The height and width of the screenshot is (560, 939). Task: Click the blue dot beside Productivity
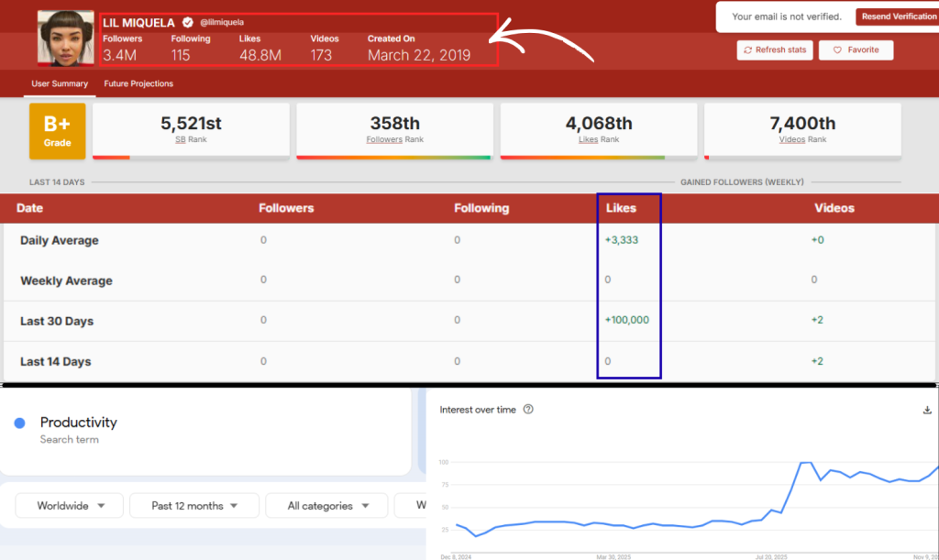click(x=19, y=423)
